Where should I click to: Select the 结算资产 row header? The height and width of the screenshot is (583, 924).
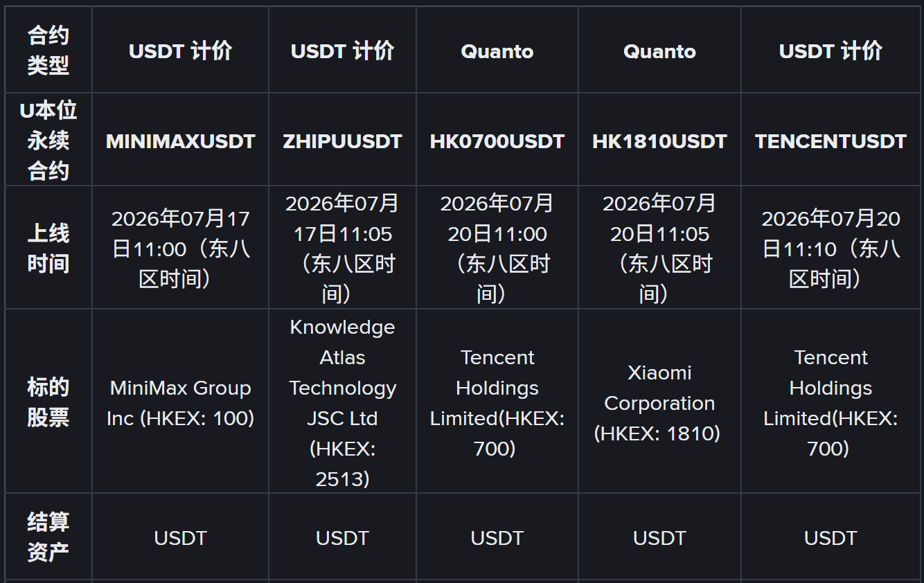(x=48, y=537)
